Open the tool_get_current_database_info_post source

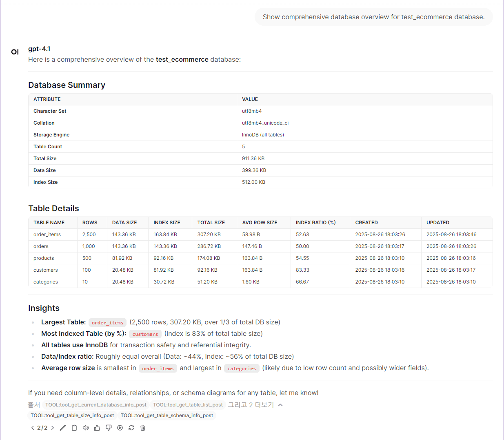(x=96, y=405)
